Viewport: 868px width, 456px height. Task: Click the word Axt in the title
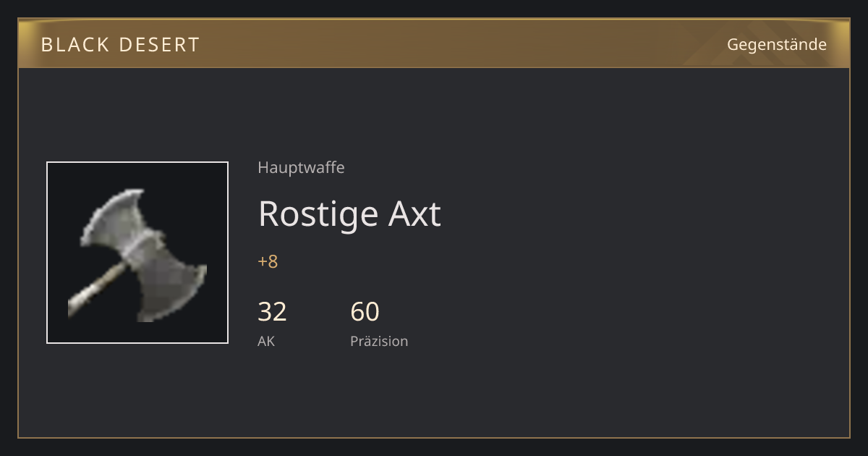415,214
